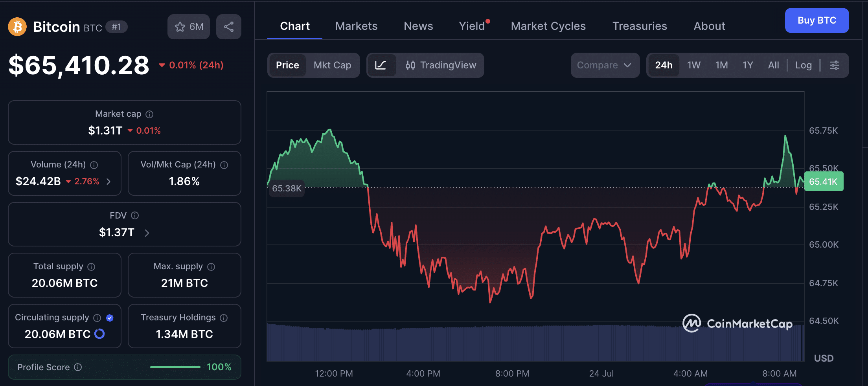Screen dimensions: 868x386
Task: Click the green 65.41K current price label
Action: click(x=824, y=182)
